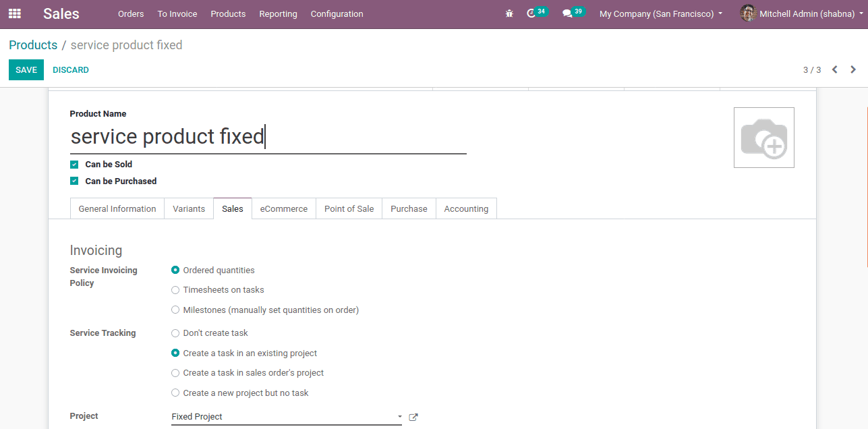Go to next record arrow
868x429 pixels.
853,69
